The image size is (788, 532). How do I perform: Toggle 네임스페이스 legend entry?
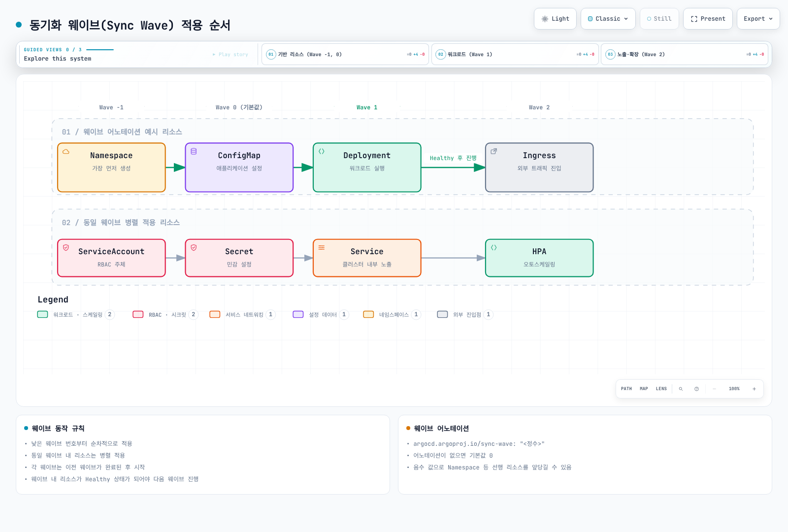pyautogui.click(x=392, y=314)
